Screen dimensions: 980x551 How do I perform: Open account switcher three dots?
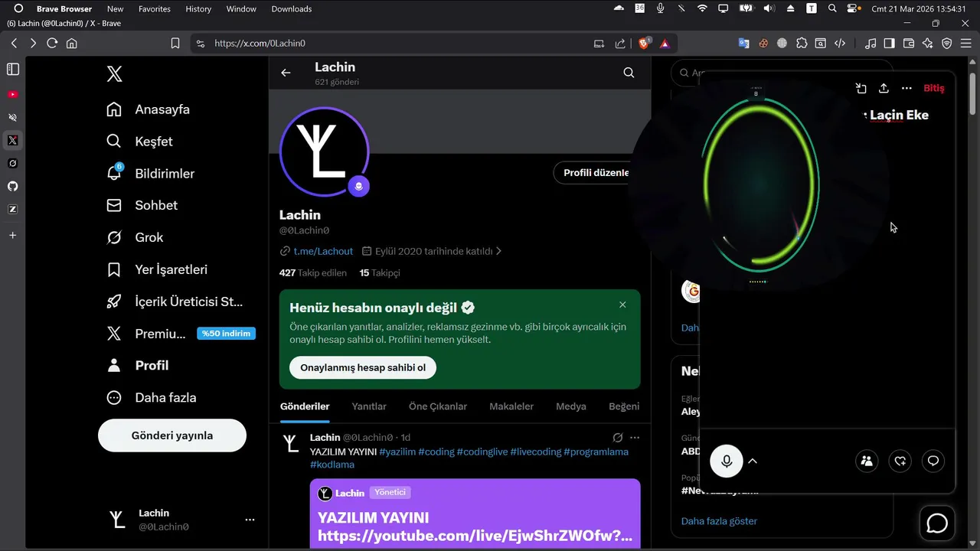click(x=250, y=520)
